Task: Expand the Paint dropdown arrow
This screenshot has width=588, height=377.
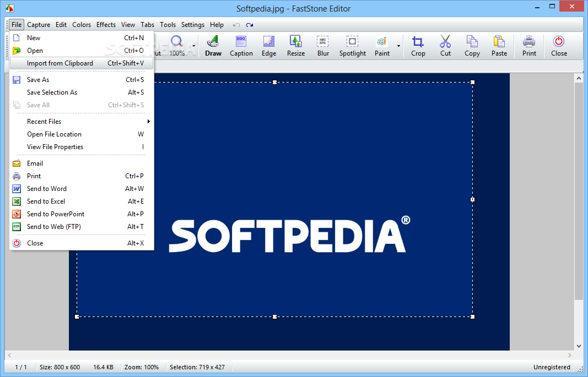Action: coord(398,46)
